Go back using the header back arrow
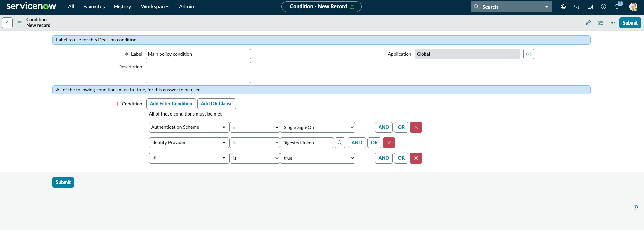644x230 pixels. coord(7,23)
